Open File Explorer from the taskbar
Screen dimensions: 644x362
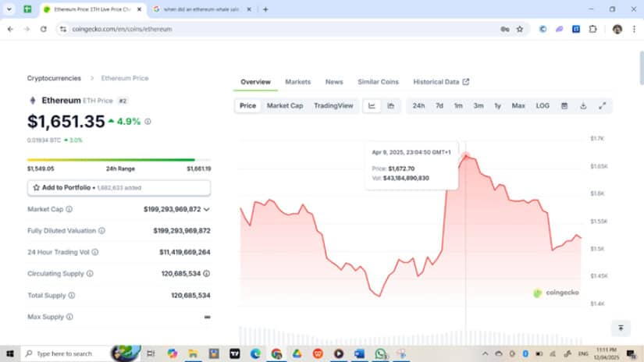tap(193, 353)
